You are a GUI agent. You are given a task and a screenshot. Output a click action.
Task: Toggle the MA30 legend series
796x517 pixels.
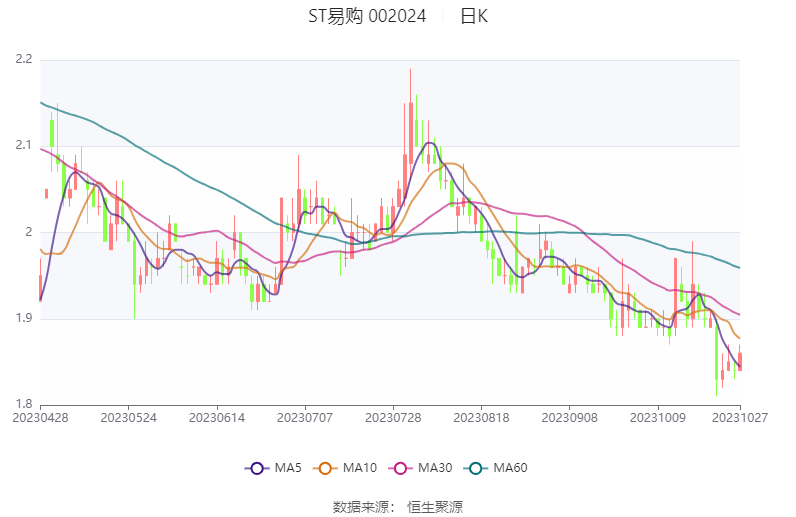coord(420,468)
